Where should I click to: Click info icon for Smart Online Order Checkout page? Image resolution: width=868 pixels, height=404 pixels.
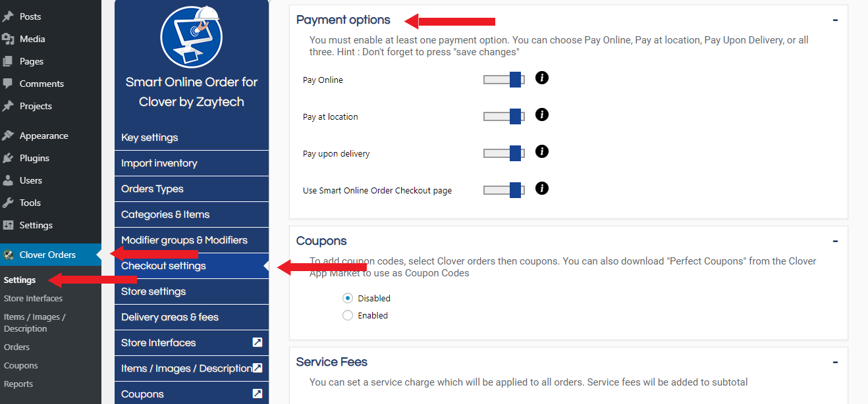point(542,188)
